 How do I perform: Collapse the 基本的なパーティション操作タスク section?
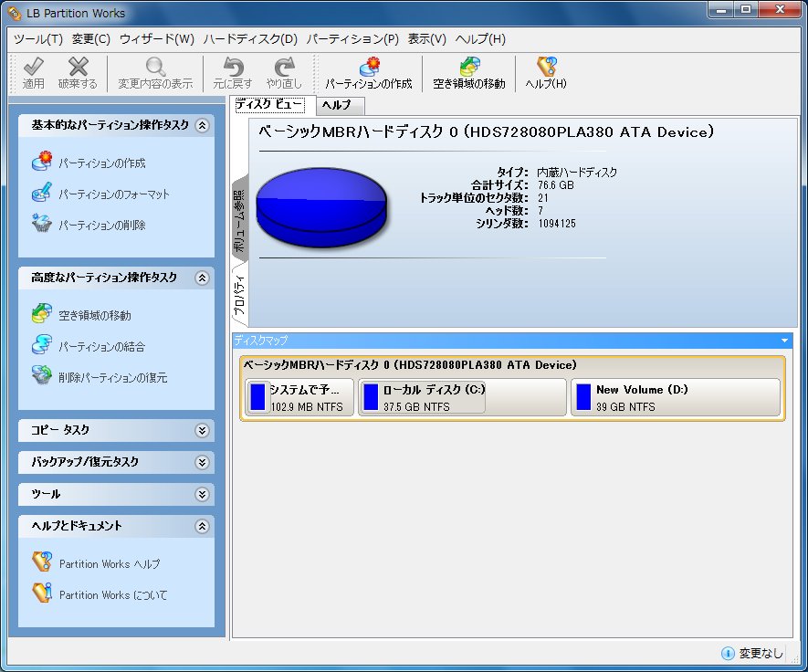[x=202, y=125]
